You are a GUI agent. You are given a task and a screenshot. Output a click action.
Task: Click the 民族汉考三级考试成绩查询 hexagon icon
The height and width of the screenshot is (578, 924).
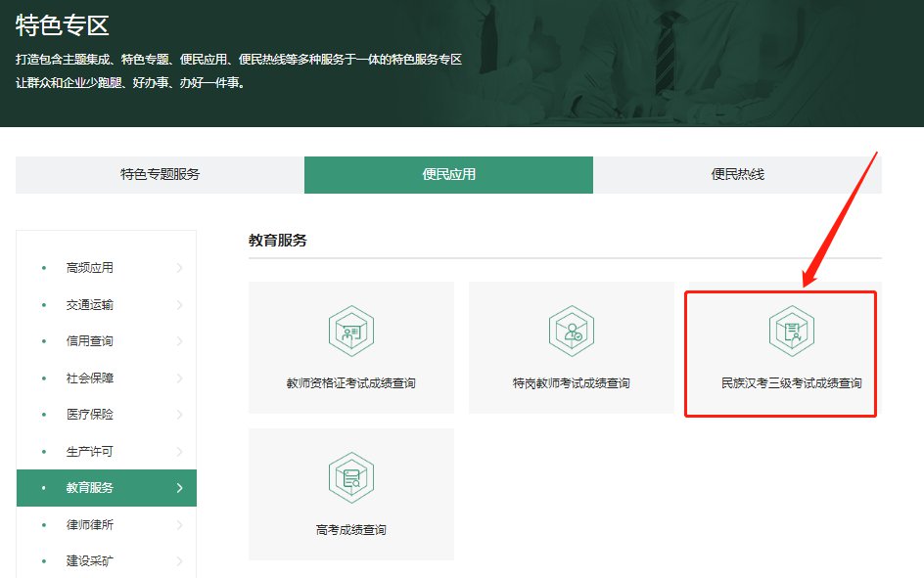(x=791, y=332)
